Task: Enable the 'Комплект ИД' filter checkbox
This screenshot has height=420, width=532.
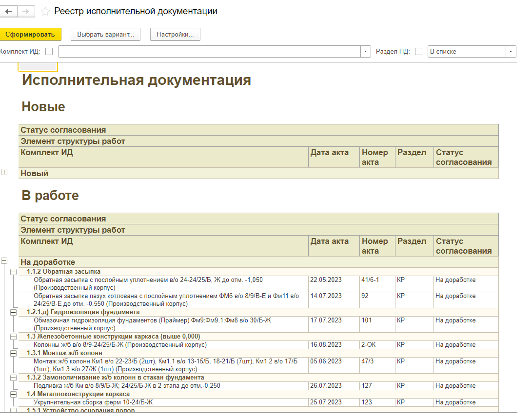Action: [49, 52]
